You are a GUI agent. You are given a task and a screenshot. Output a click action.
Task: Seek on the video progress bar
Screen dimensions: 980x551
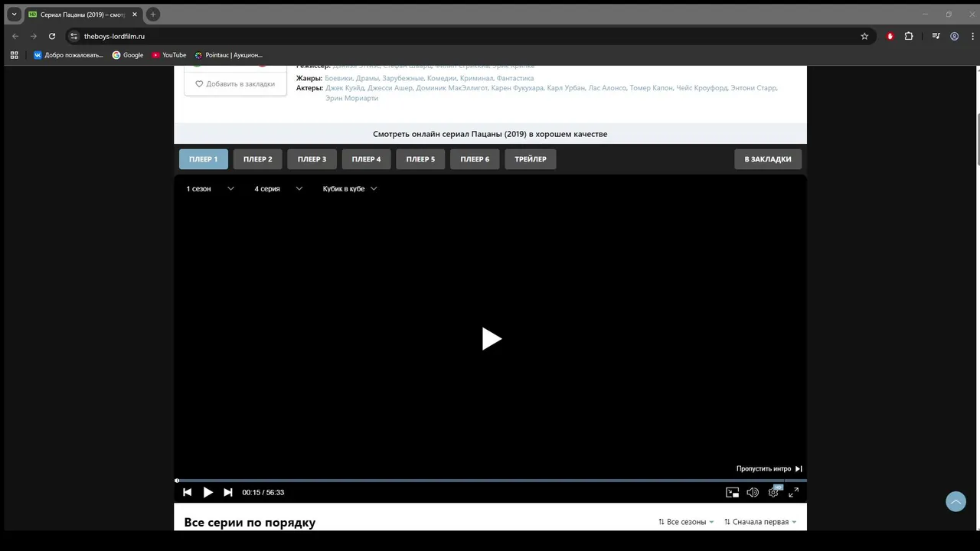point(491,481)
